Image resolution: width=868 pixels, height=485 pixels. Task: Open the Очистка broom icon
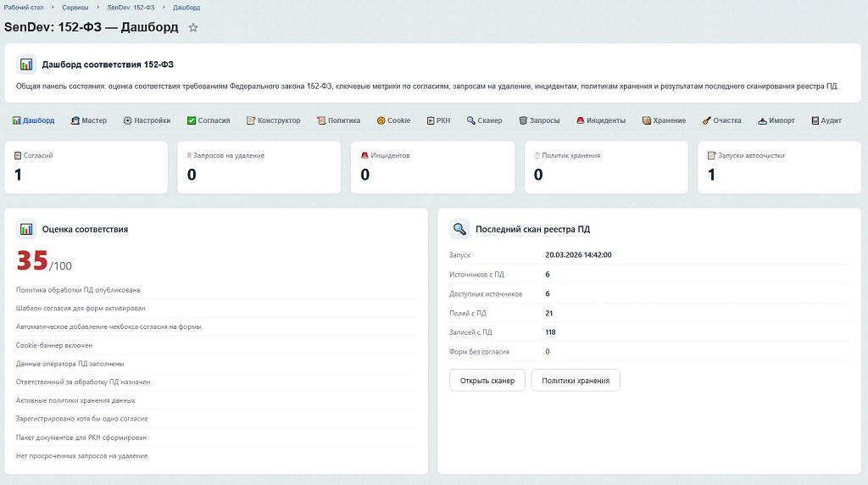707,120
